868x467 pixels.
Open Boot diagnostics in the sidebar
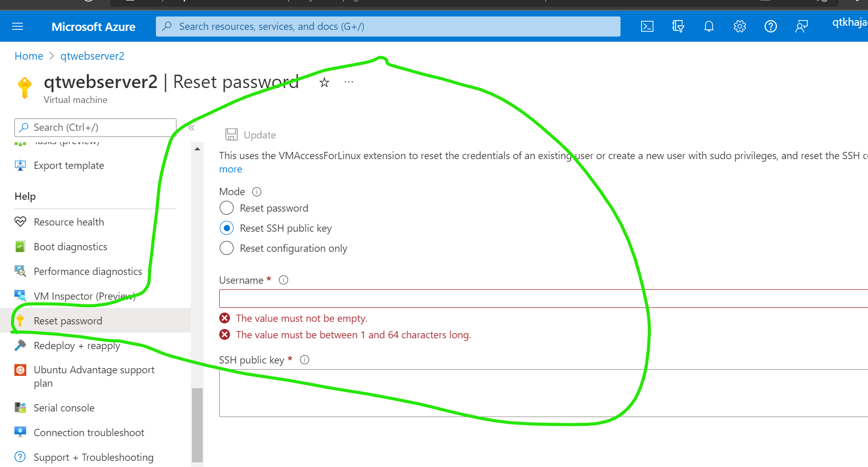click(x=70, y=247)
